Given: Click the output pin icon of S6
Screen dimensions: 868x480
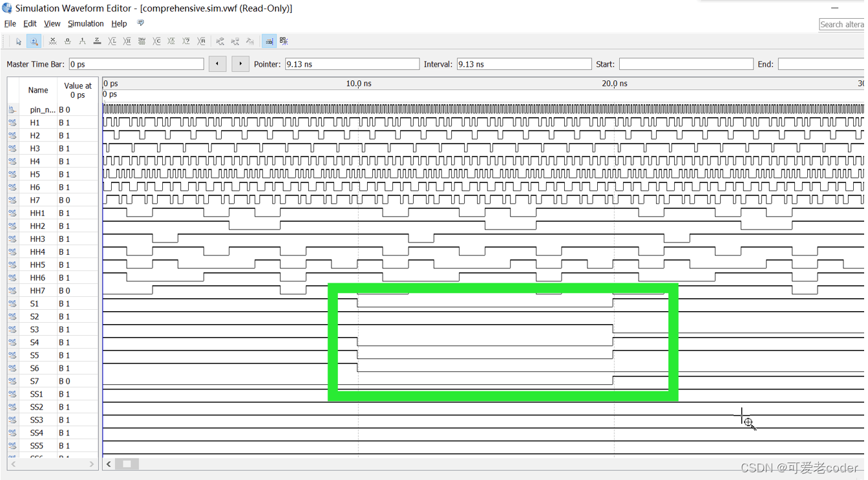Looking at the screenshot, I should tap(12, 368).
